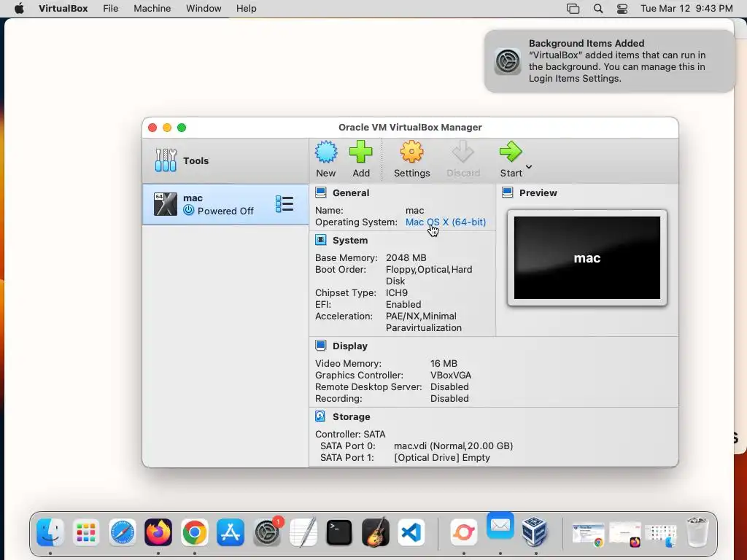Click the 16 MB video memory value
The width and height of the screenshot is (747, 560).
pos(444,363)
